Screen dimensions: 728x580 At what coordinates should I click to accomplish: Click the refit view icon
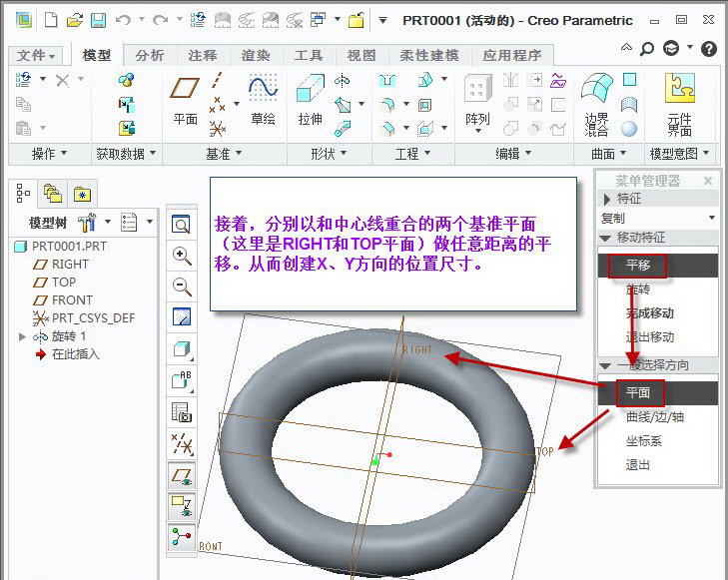(182, 224)
